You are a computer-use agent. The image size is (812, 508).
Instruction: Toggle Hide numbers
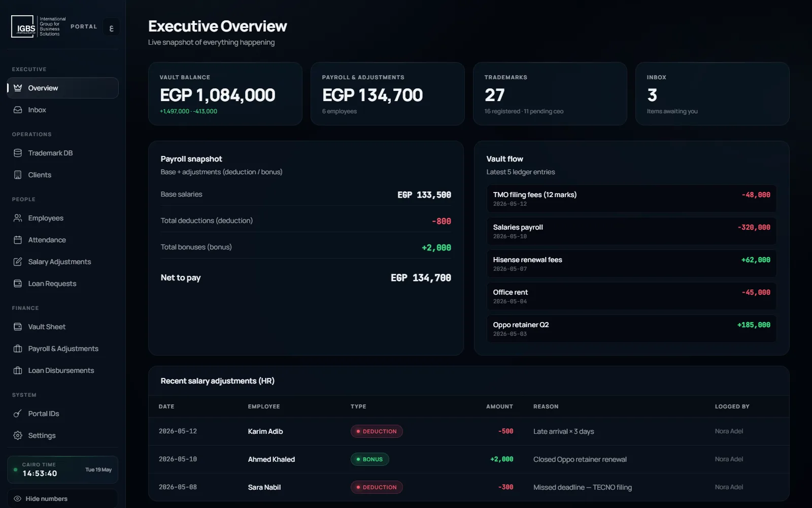pyautogui.click(x=62, y=498)
